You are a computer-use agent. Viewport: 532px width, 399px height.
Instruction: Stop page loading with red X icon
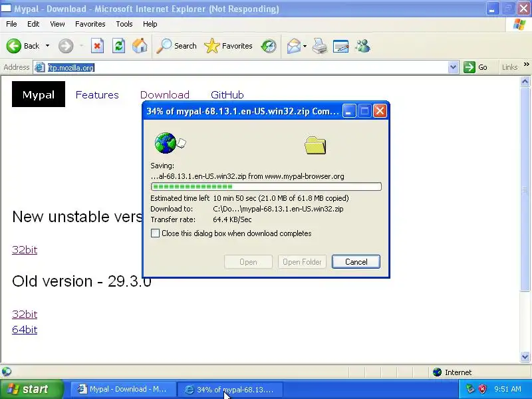97,46
